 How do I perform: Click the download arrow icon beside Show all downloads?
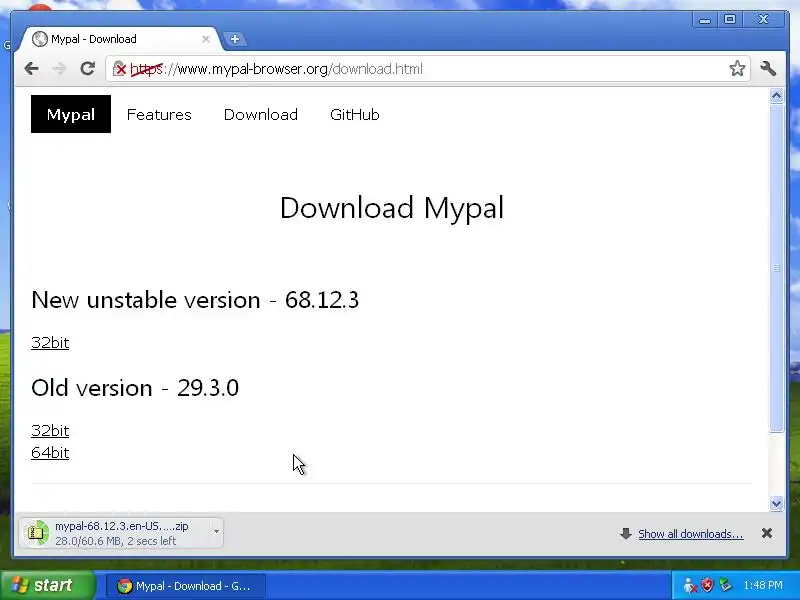pyautogui.click(x=626, y=534)
